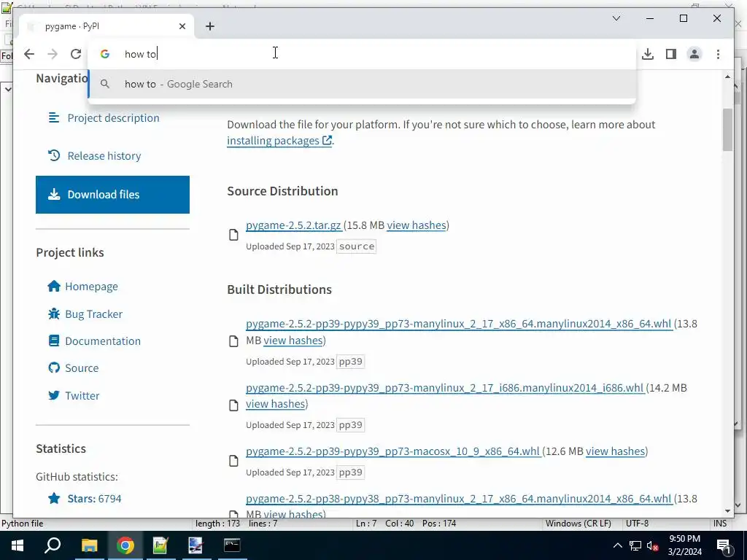Click file icon beside pp39 macosx wheel
The image size is (747, 560).
[x=233, y=461]
